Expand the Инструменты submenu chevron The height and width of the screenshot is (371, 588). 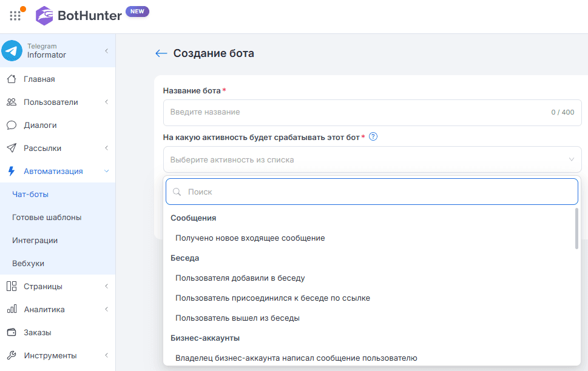pyautogui.click(x=107, y=355)
